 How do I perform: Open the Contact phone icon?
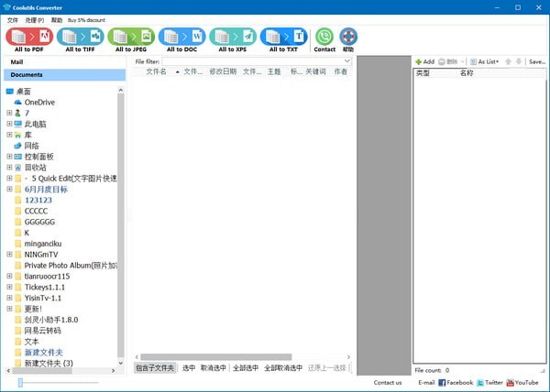pos(324,37)
